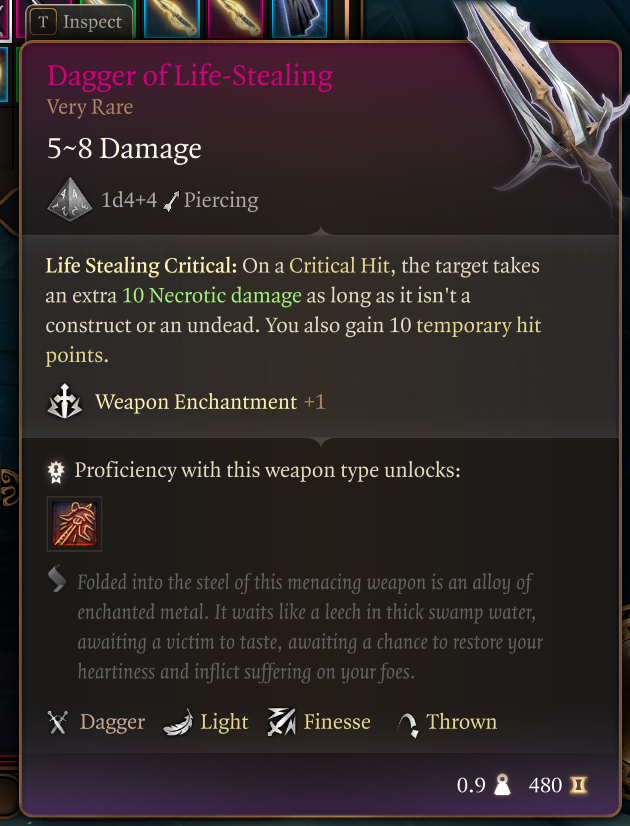
Task: Click the gold value icon next to 480
Action: [x=578, y=785]
